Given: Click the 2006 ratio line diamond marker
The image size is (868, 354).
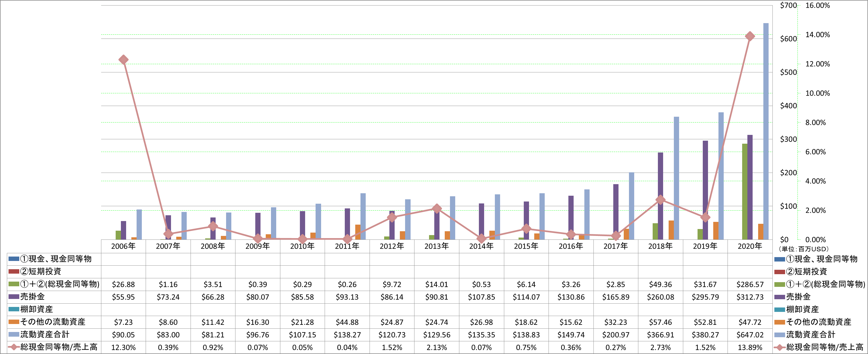Looking at the screenshot, I should click(x=123, y=60).
